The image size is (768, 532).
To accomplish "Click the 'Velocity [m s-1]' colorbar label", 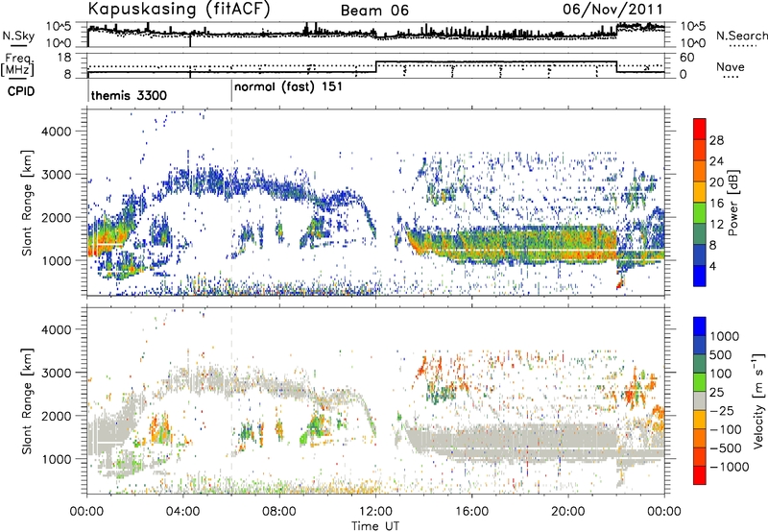I will click(758, 400).
